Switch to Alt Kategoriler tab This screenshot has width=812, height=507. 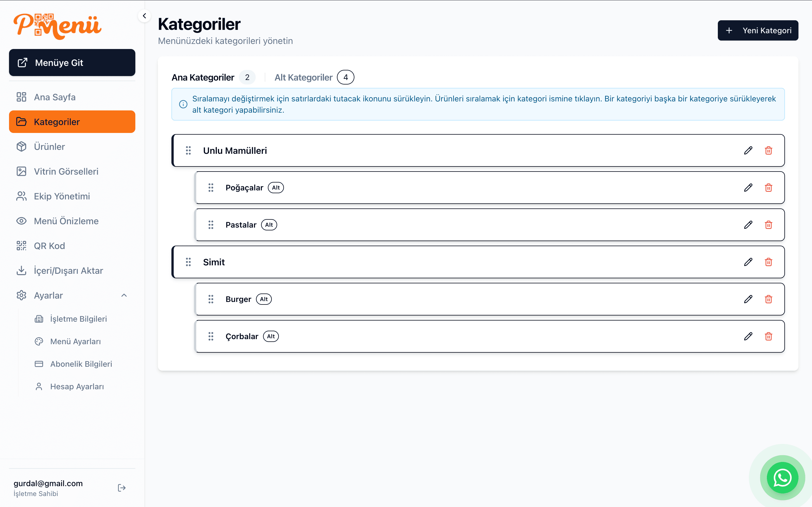(x=303, y=77)
